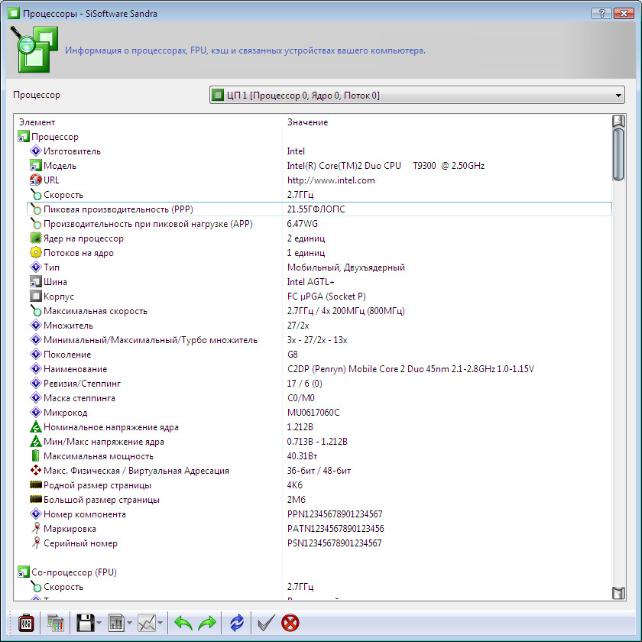Click the '21.55ГФЛОПС' value
Viewport: 642px width, 642px height.
click(x=316, y=209)
